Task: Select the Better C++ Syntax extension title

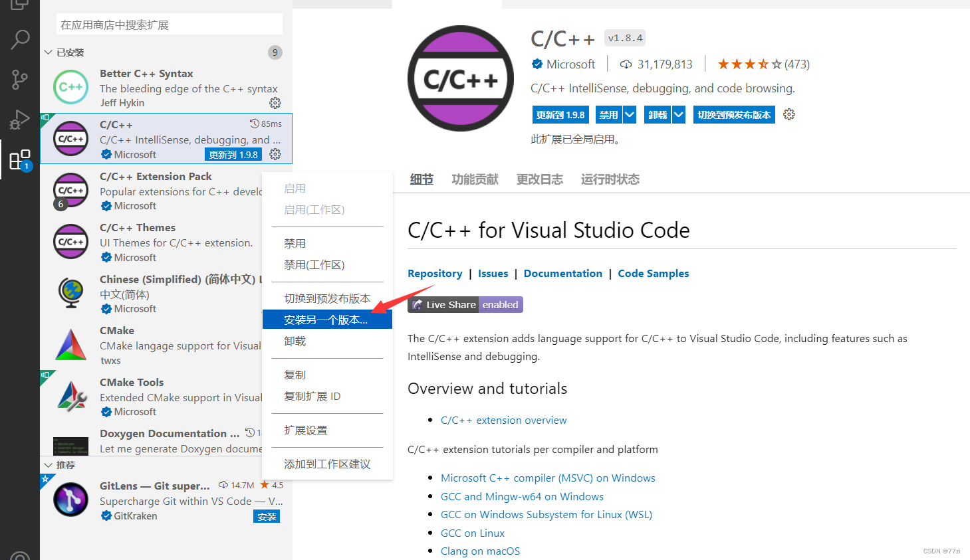Action: point(146,74)
